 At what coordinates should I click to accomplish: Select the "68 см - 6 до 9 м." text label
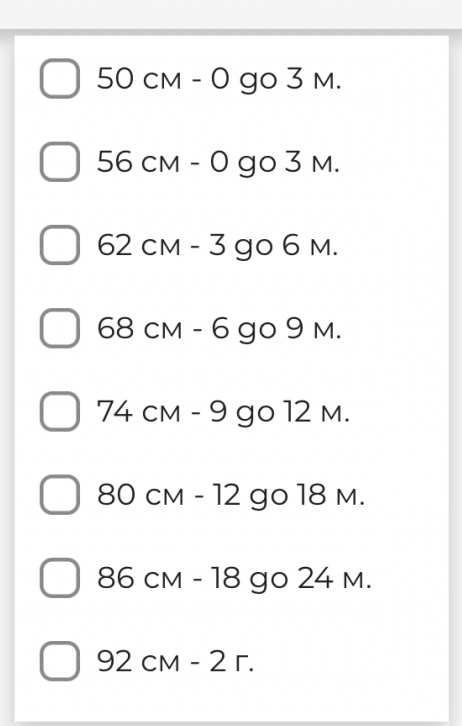click(x=219, y=329)
